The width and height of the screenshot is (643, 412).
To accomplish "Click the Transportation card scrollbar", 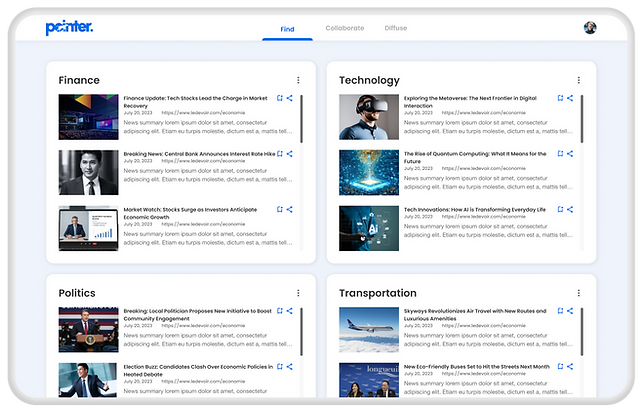I will click(x=582, y=332).
